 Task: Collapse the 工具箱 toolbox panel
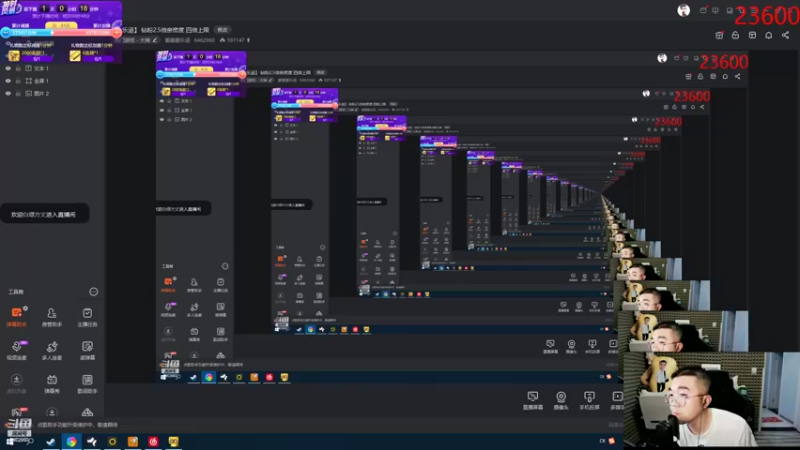pos(93,292)
